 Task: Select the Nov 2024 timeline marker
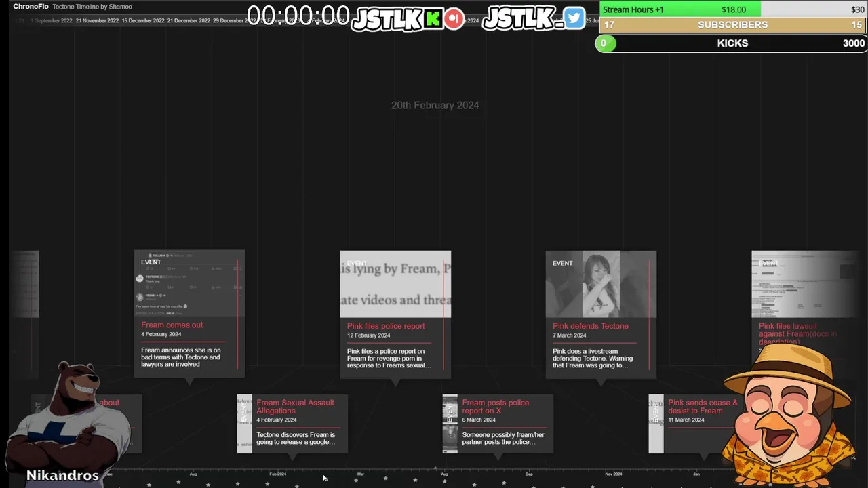point(613,474)
